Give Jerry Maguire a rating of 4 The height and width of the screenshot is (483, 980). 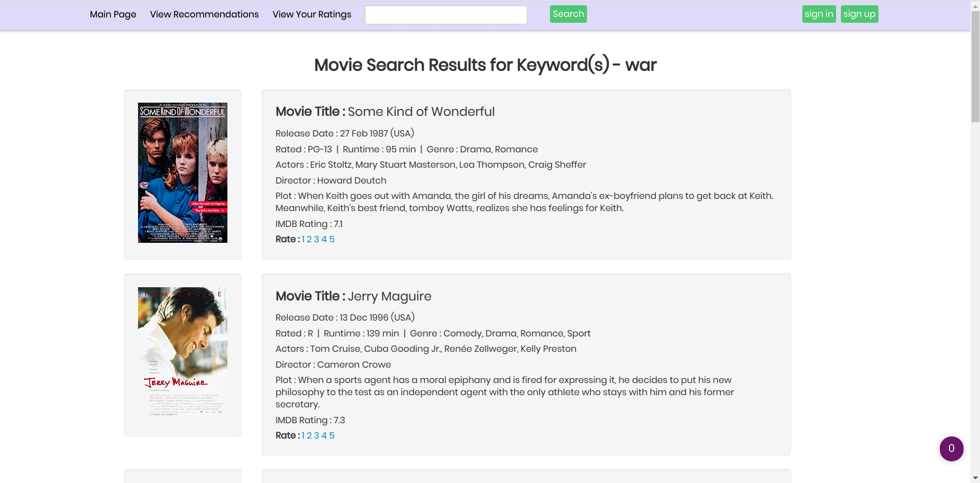pos(324,436)
